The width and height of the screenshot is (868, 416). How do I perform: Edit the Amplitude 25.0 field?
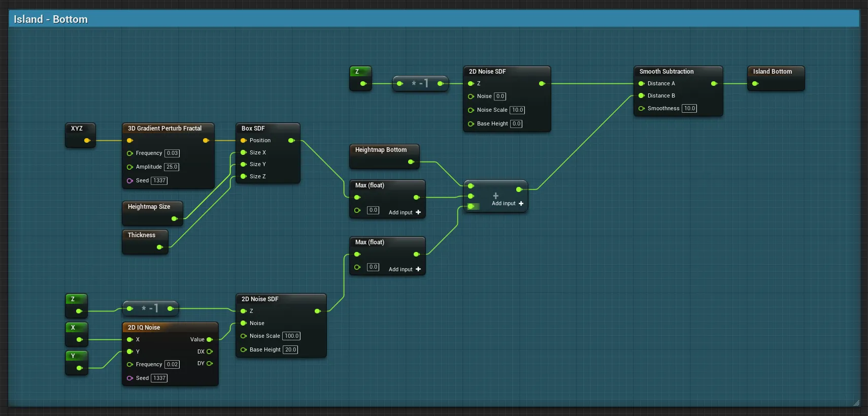click(x=172, y=167)
